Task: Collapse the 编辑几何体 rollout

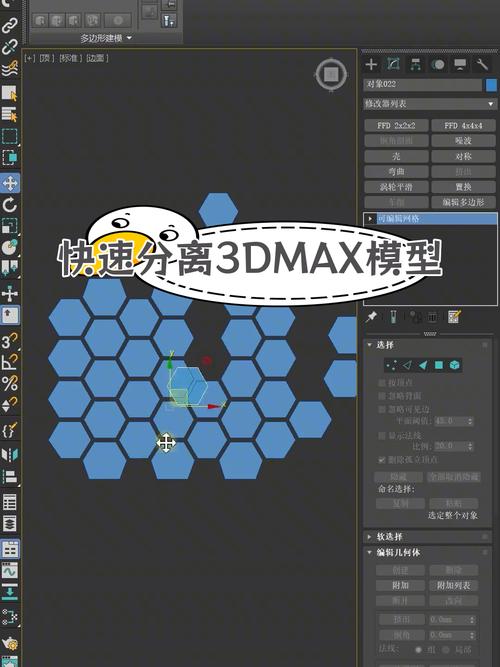Action: click(369, 553)
